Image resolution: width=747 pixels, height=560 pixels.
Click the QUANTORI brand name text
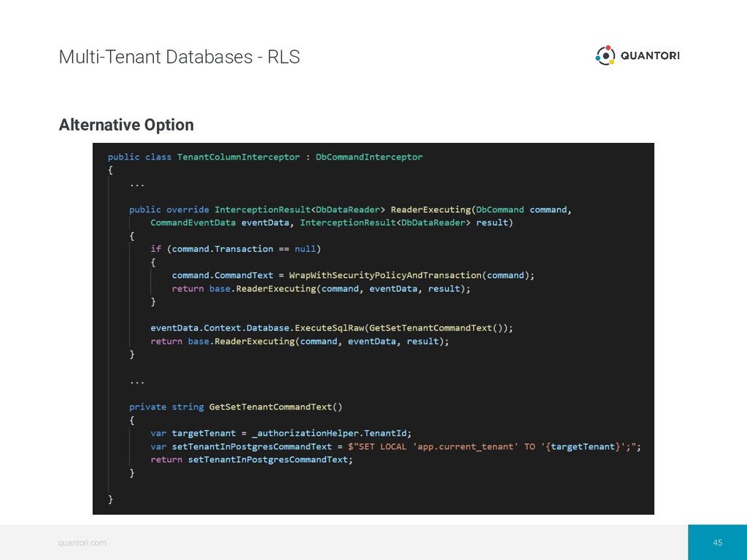tap(650, 55)
